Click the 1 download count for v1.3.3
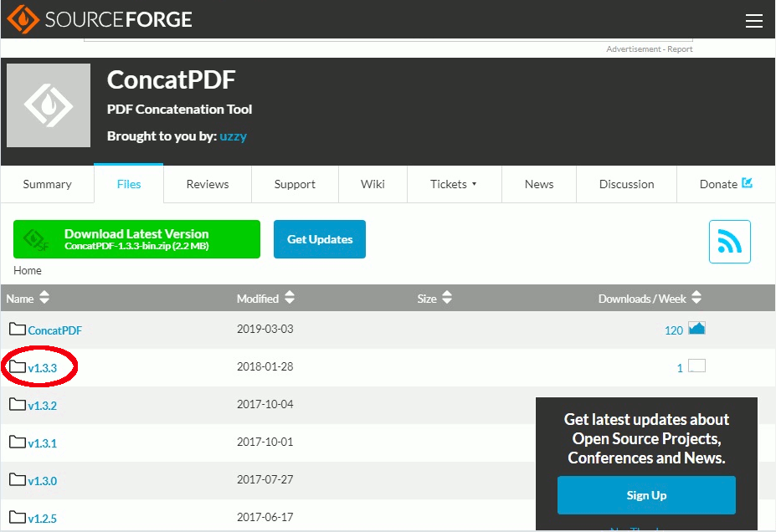The image size is (776, 532). click(680, 368)
